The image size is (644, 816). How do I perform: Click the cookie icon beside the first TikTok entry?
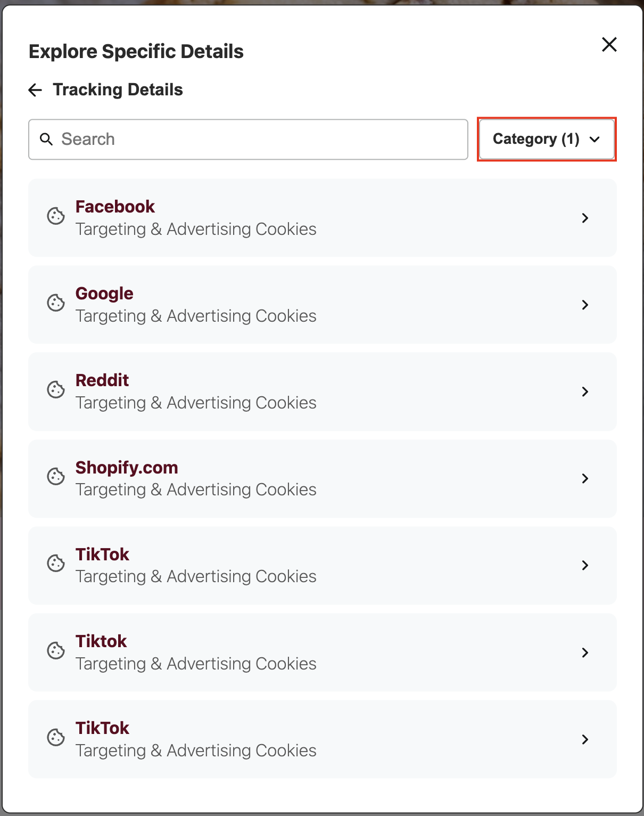[x=55, y=564]
